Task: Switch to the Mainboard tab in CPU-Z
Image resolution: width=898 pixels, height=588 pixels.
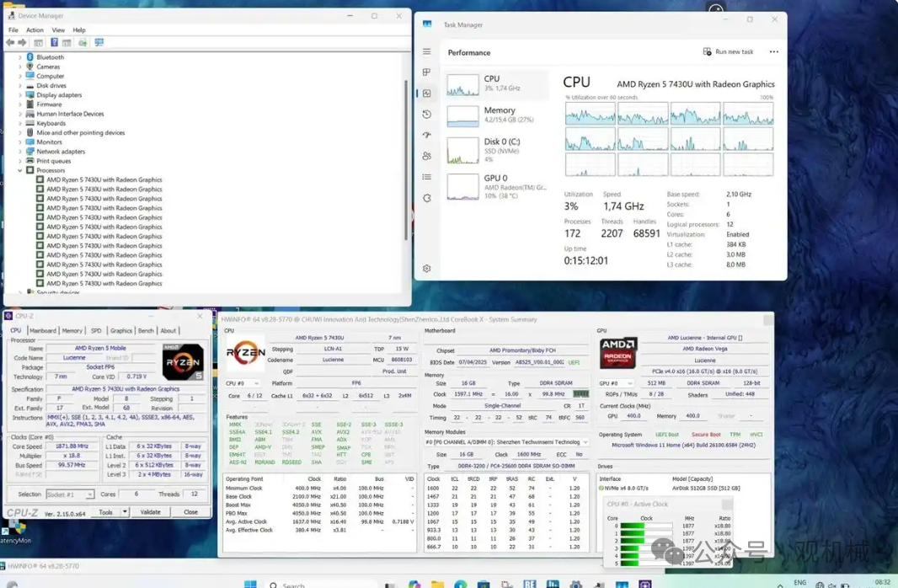Action: tap(43, 331)
